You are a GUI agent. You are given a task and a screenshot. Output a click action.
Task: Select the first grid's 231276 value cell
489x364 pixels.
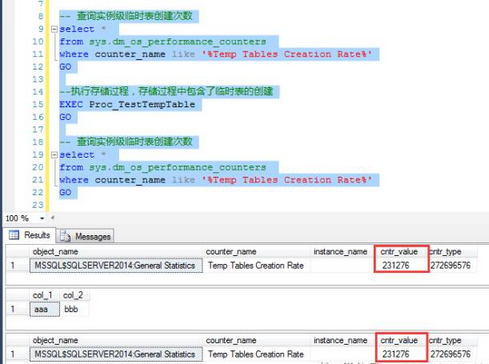(x=401, y=266)
